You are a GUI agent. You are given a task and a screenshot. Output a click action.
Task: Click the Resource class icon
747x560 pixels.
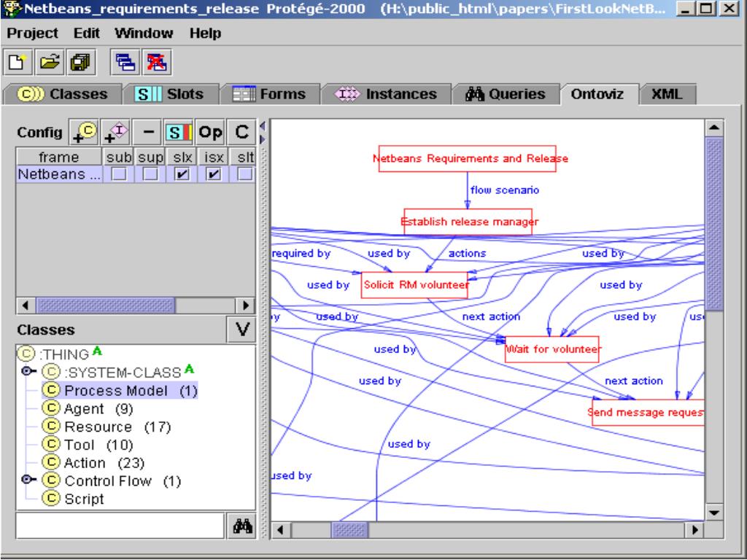tap(51, 426)
